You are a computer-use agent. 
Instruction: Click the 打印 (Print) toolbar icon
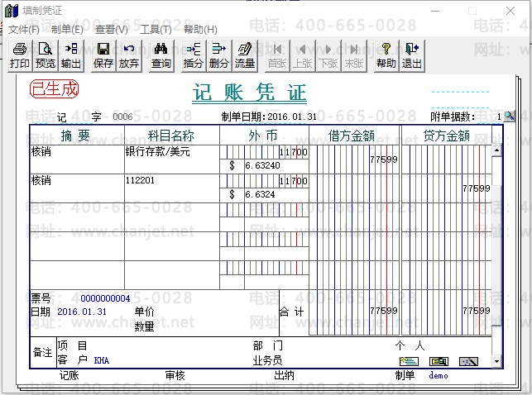coord(20,55)
